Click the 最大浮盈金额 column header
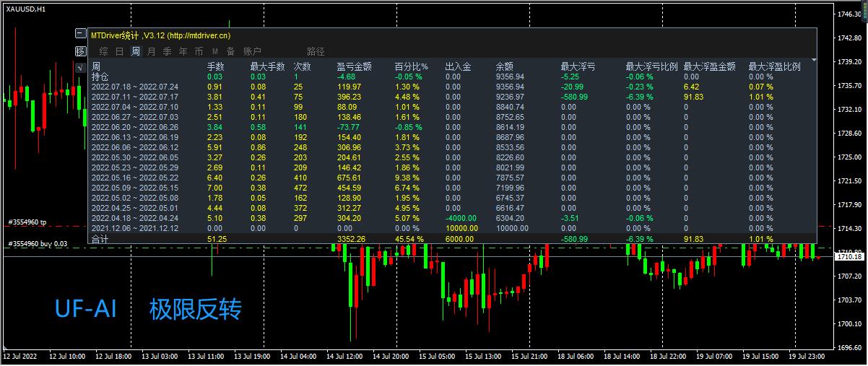868x366 pixels. (x=710, y=66)
